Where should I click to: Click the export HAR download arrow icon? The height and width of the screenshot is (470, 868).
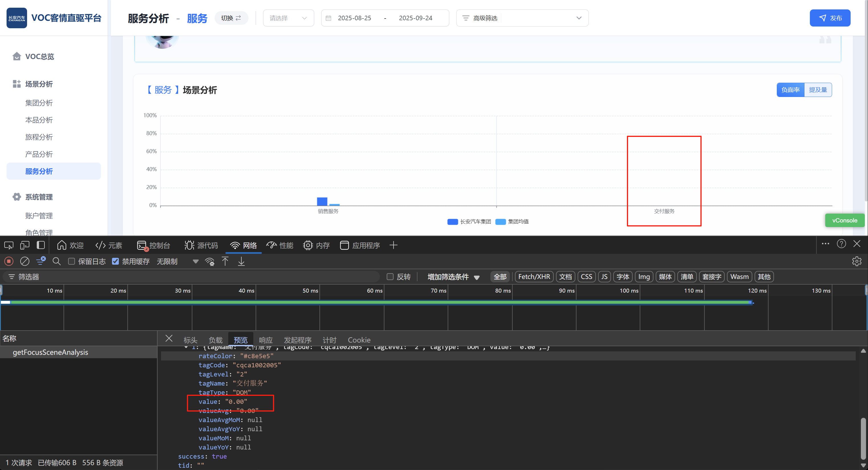[x=241, y=261]
